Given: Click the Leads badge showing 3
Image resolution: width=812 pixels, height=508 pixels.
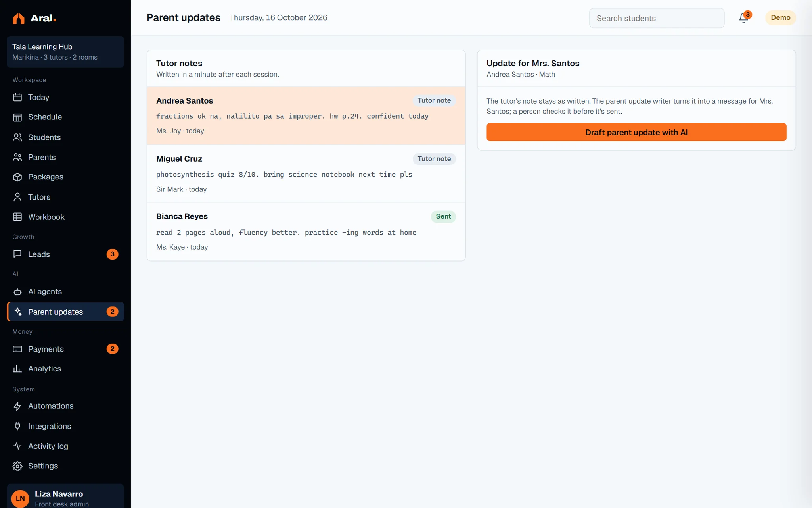Looking at the screenshot, I should pos(112,254).
